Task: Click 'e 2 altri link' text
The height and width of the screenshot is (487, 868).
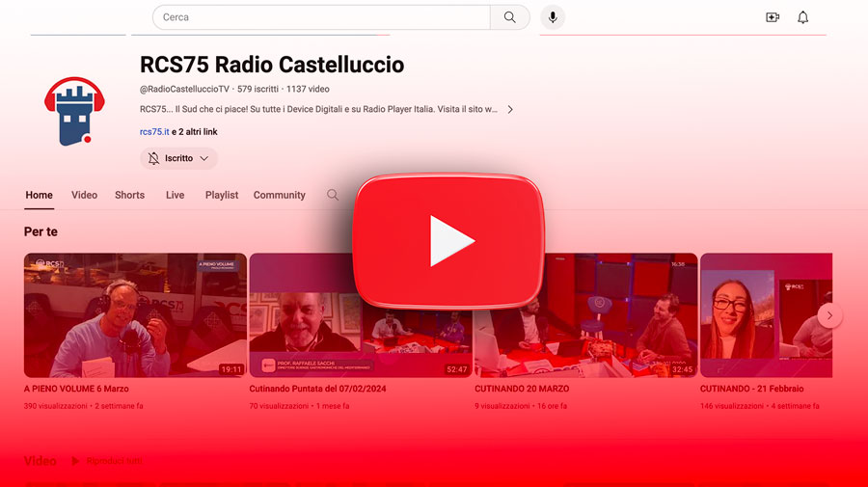Action: [194, 132]
